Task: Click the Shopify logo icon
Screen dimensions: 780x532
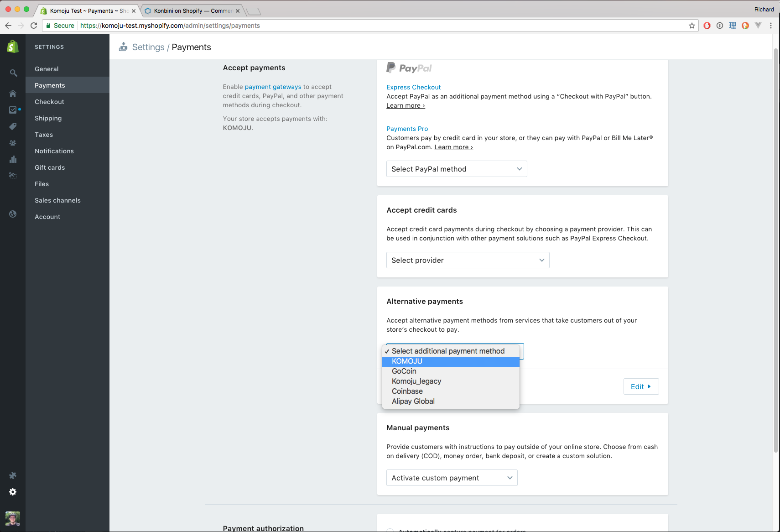Action: [13, 46]
